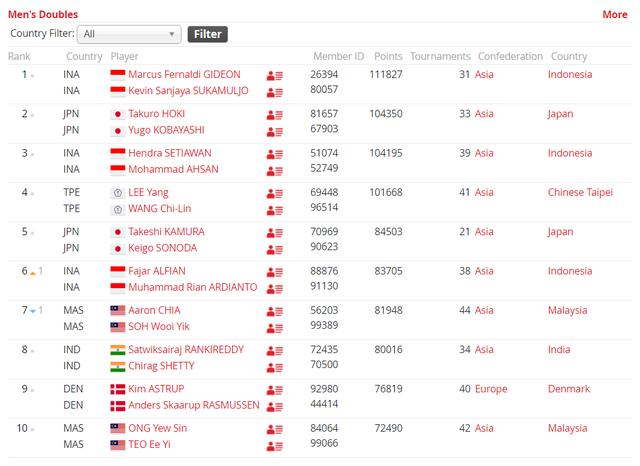Open Malaysia country link in rank 10 row
640x466 pixels.
tap(567, 428)
